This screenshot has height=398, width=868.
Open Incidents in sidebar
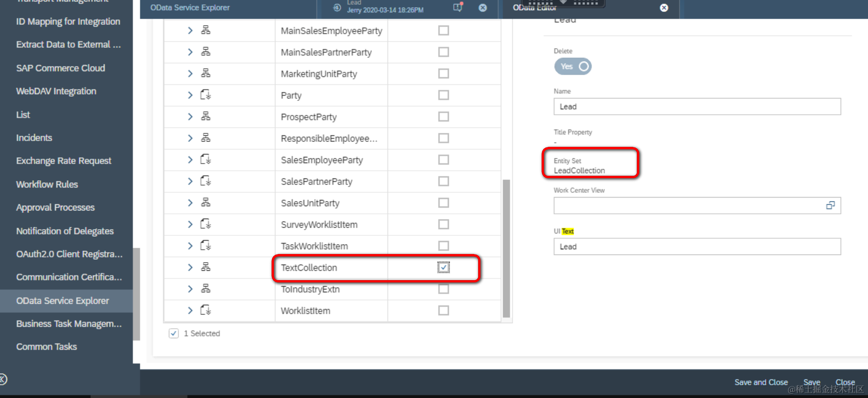coord(34,138)
